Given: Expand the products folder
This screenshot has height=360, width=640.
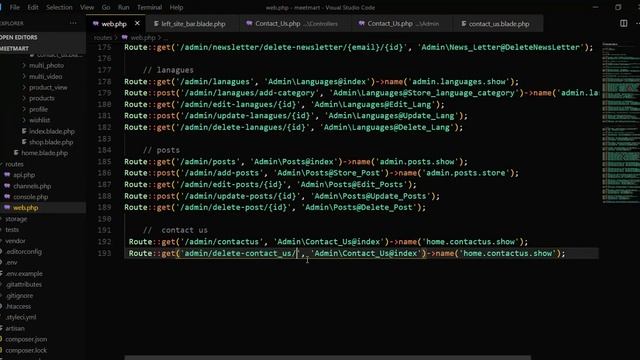Looking at the screenshot, I should point(41,98).
